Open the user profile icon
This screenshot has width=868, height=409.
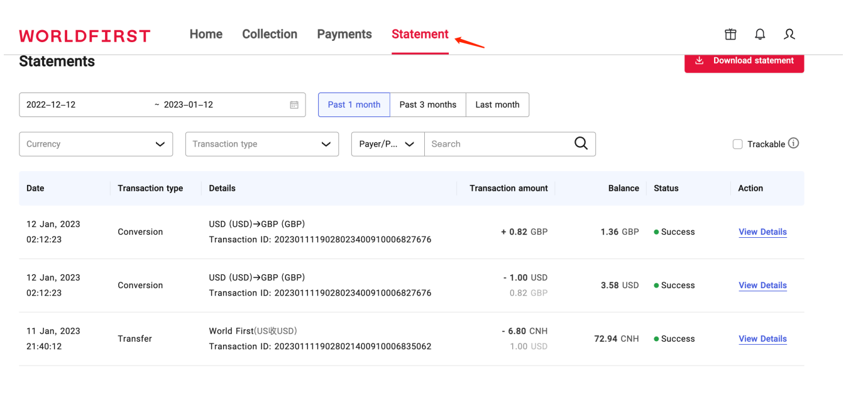(x=789, y=35)
